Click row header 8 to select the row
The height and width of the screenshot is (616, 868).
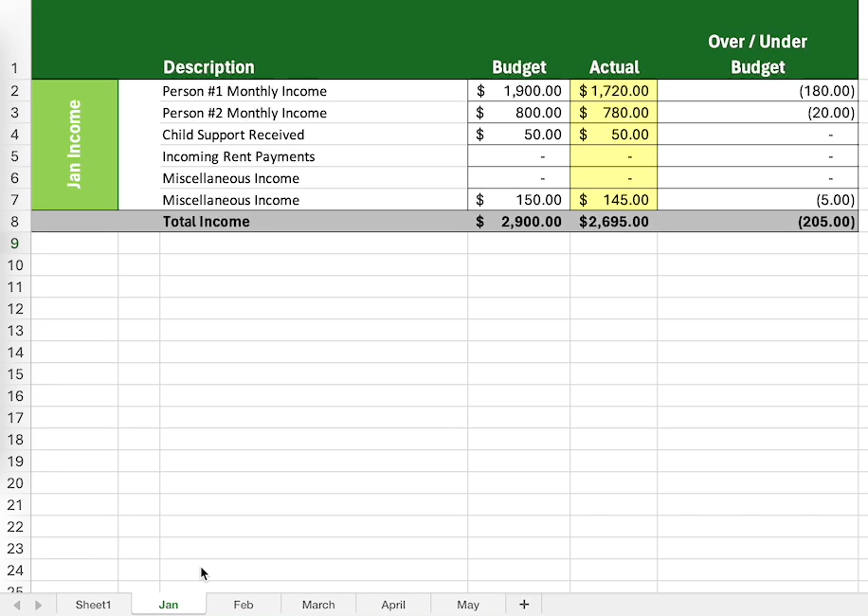click(x=15, y=221)
